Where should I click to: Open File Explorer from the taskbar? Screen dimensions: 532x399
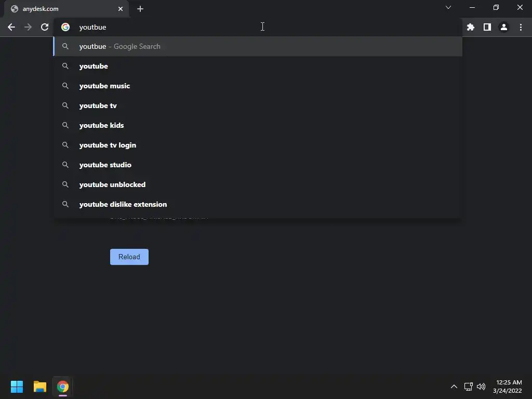click(39, 387)
